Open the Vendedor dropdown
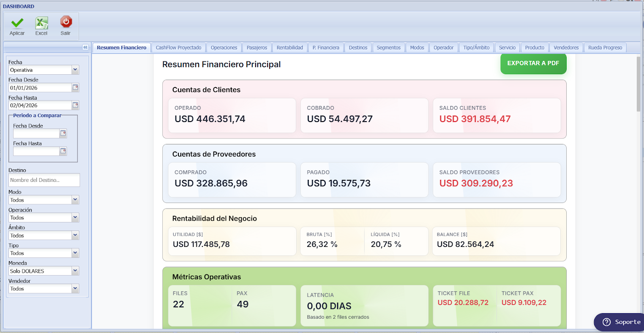This screenshot has width=644, height=333. click(76, 288)
